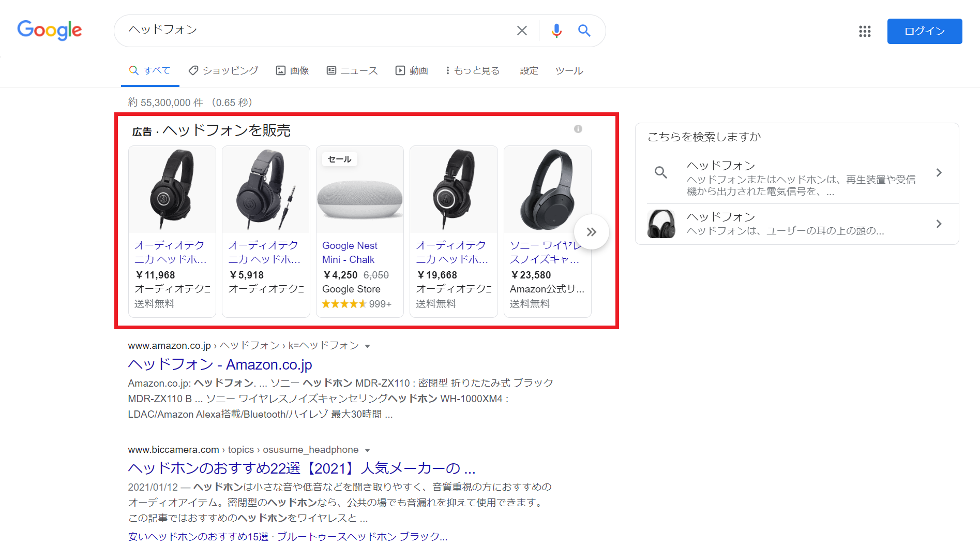Click オーディオテクニカ link priced ¥19,668
The image size is (980, 559).
pyautogui.click(x=452, y=253)
